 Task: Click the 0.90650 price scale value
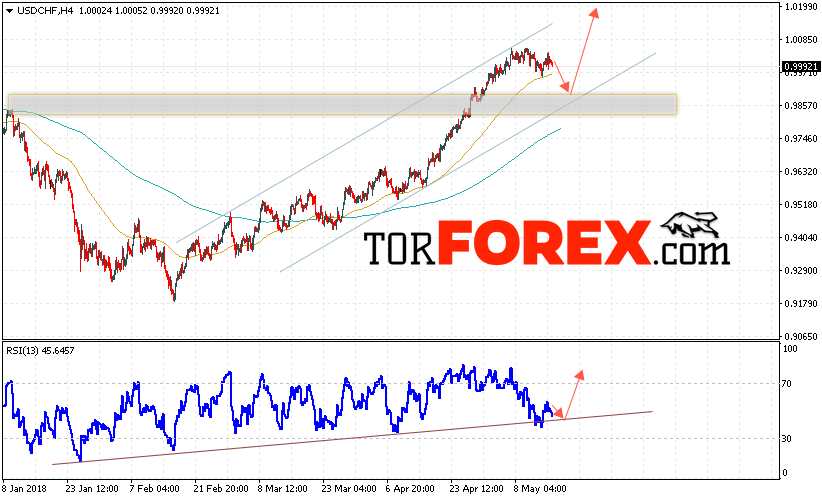click(x=801, y=336)
